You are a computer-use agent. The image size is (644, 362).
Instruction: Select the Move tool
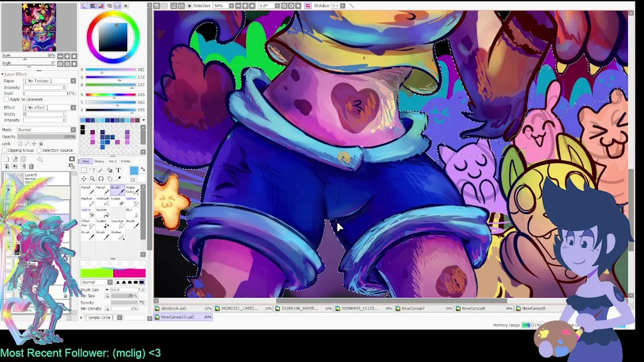[84, 179]
